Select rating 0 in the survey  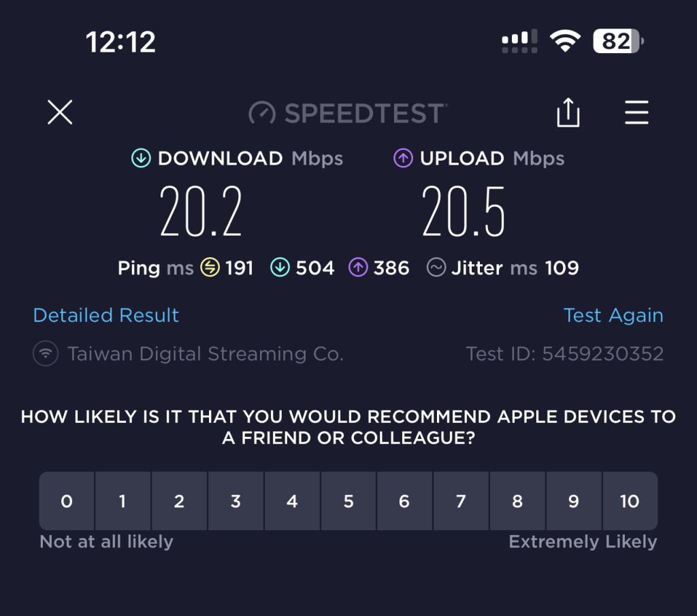(x=67, y=502)
